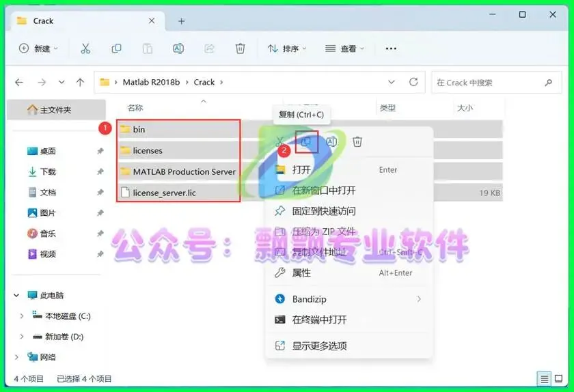Click the Rename icon in the context menu

(331, 141)
